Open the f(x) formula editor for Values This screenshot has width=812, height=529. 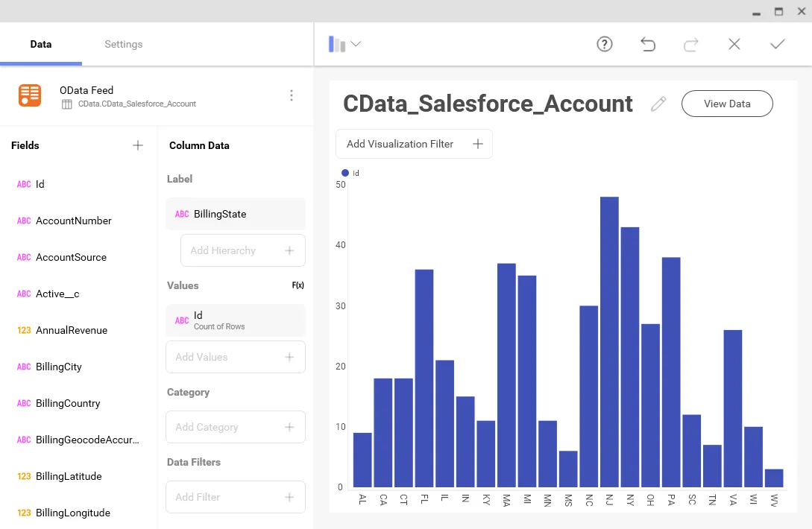[x=298, y=285]
